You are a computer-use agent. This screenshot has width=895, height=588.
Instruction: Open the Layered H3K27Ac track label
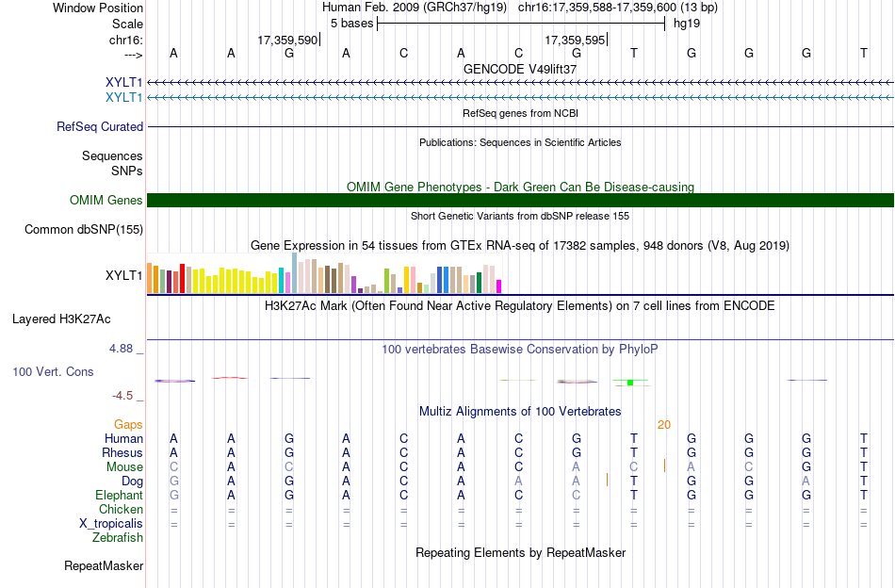pyautogui.click(x=61, y=319)
